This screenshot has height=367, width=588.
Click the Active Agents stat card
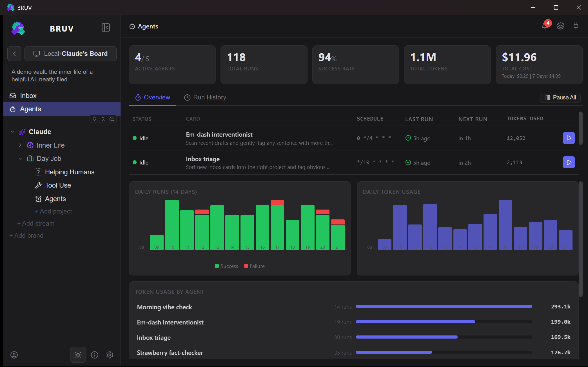pyautogui.click(x=172, y=65)
